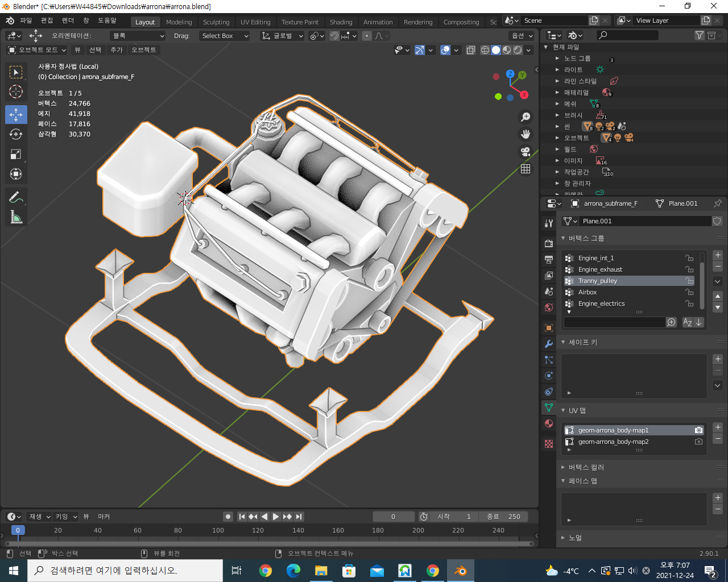Switch to rendered viewport shading

click(518, 50)
